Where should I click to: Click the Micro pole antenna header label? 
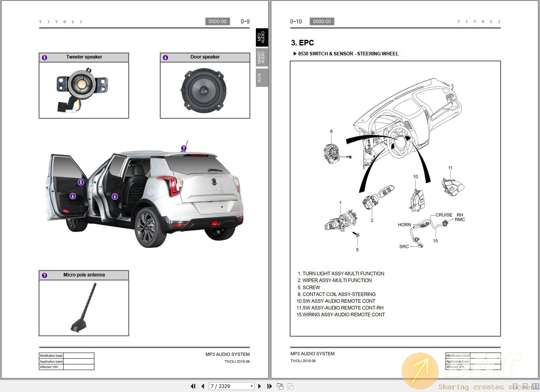coord(84,275)
